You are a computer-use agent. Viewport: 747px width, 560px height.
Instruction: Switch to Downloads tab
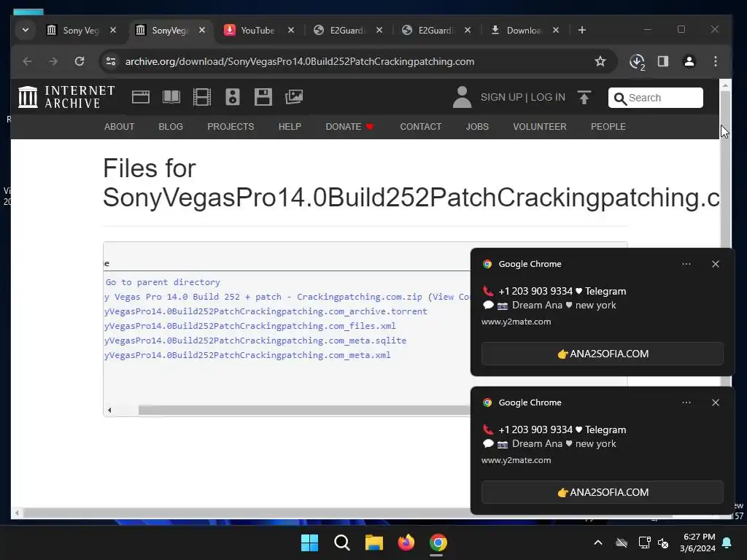(524, 30)
